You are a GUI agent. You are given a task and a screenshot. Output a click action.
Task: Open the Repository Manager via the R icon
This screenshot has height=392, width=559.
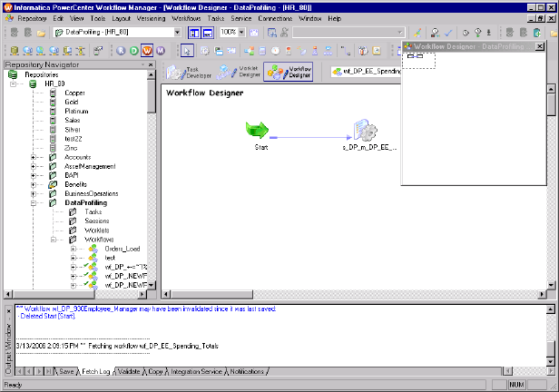coord(121,51)
